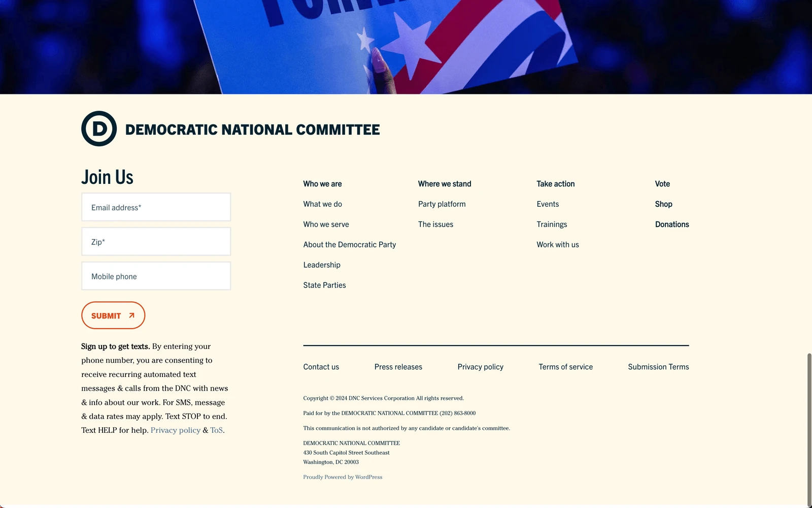Click the Copyright 2024 DNC Services line
The width and height of the screenshot is (812, 508).
[x=384, y=398]
